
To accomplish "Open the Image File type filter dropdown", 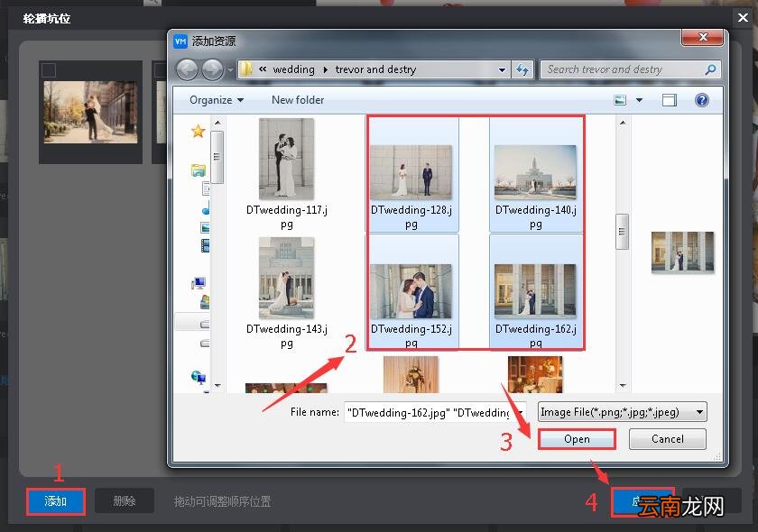I will pos(623,412).
